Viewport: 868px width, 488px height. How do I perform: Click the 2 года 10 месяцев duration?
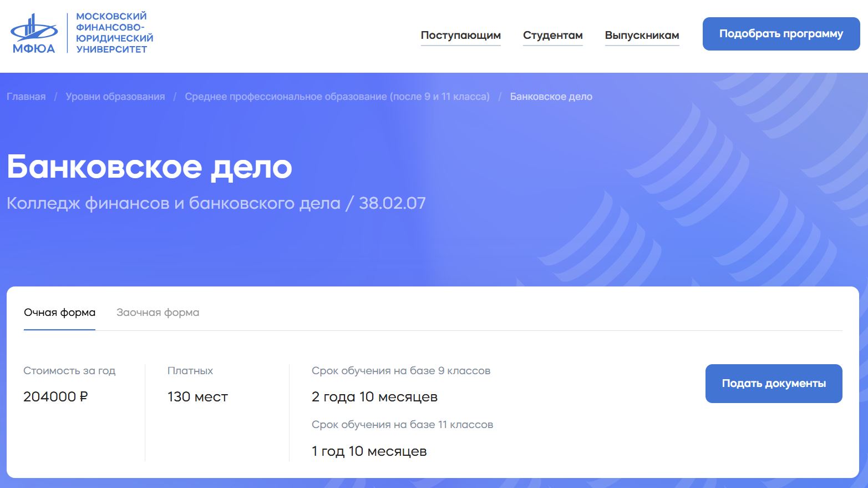(374, 397)
